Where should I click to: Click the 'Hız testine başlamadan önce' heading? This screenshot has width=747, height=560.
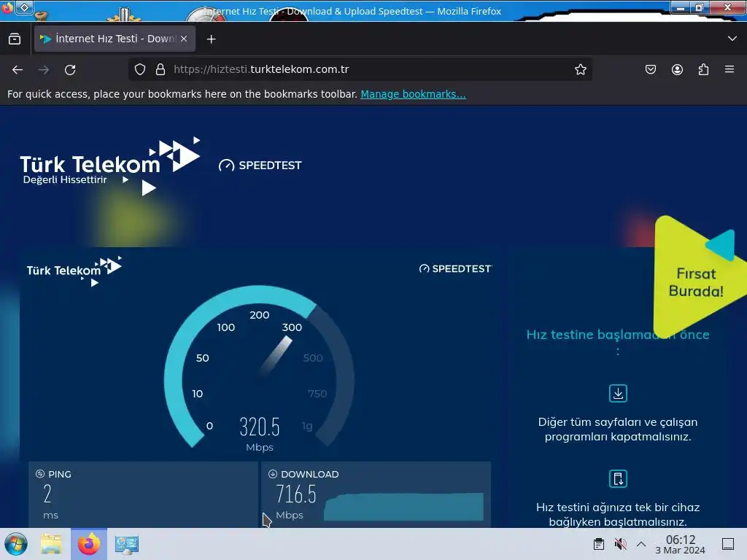tap(618, 341)
